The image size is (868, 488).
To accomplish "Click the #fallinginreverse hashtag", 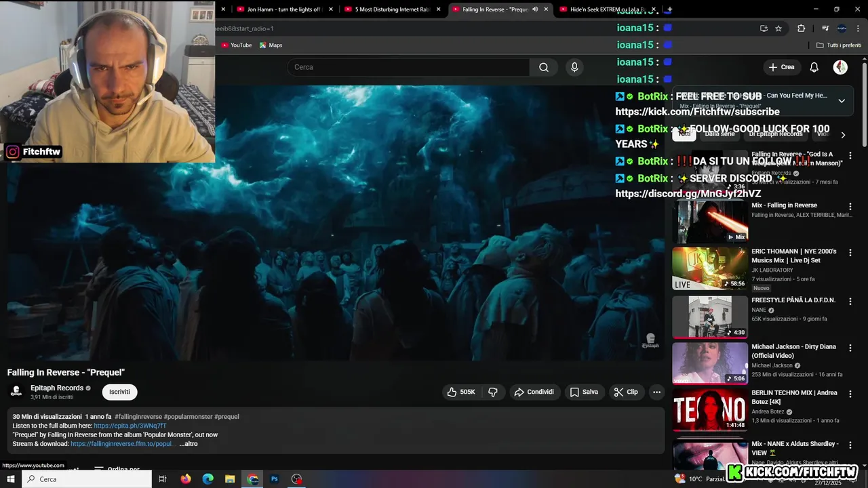I will coord(138,417).
